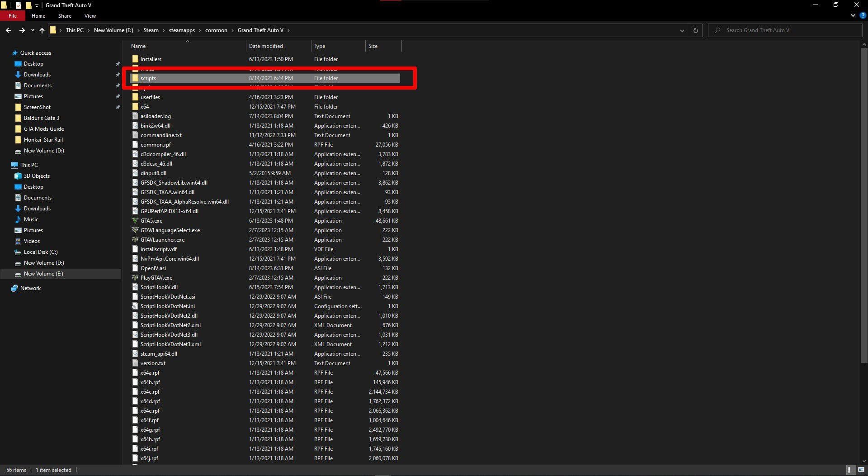Image resolution: width=868 pixels, height=476 pixels.
Task: Switch to the View ribbon tab
Action: (90, 16)
